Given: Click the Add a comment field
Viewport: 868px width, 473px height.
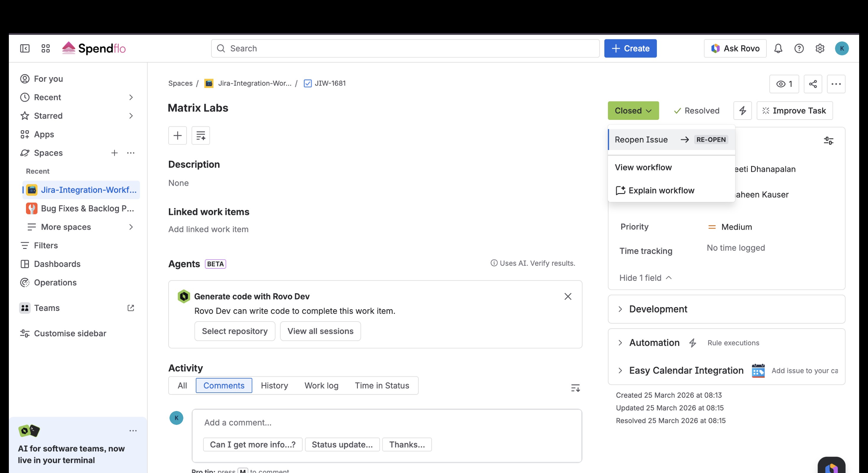Looking at the screenshot, I should point(387,423).
